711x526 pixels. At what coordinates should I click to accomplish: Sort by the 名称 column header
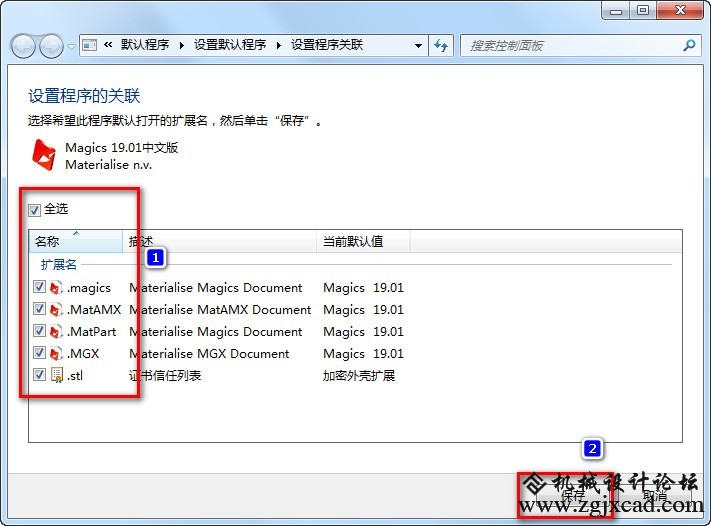76,241
